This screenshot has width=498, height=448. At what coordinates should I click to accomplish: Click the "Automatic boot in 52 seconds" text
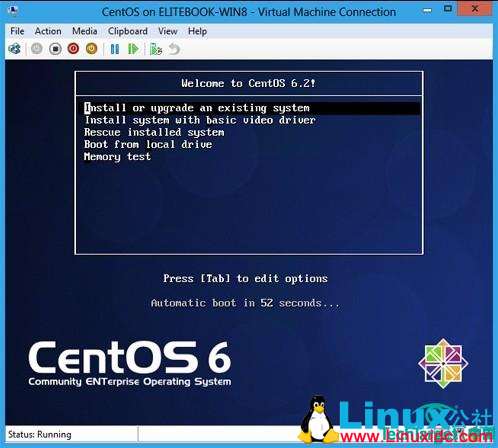point(245,303)
